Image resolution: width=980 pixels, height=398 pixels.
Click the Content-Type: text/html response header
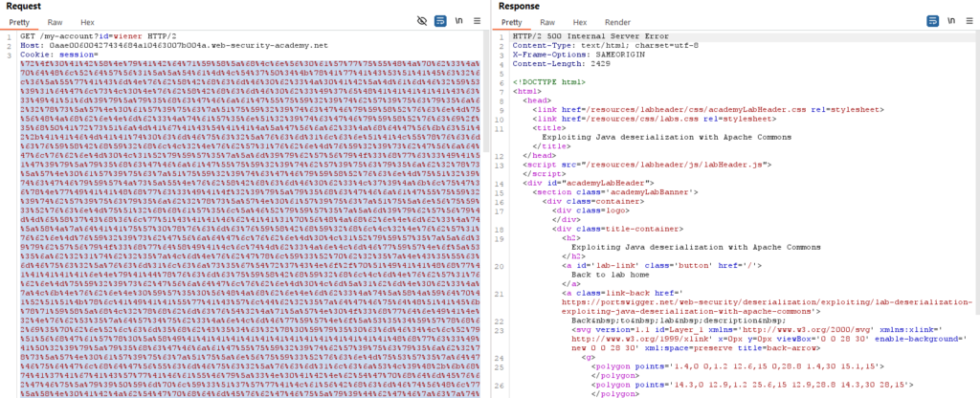point(606,46)
